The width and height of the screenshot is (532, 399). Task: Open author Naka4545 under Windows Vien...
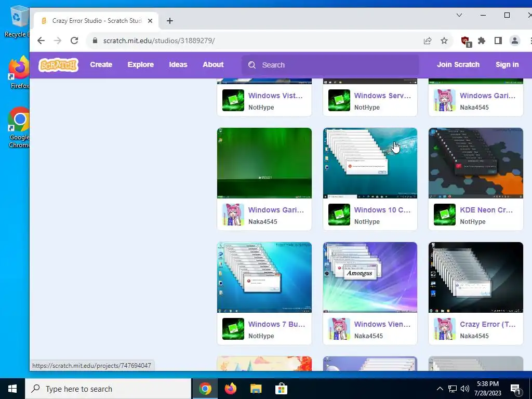click(x=368, y=336)
